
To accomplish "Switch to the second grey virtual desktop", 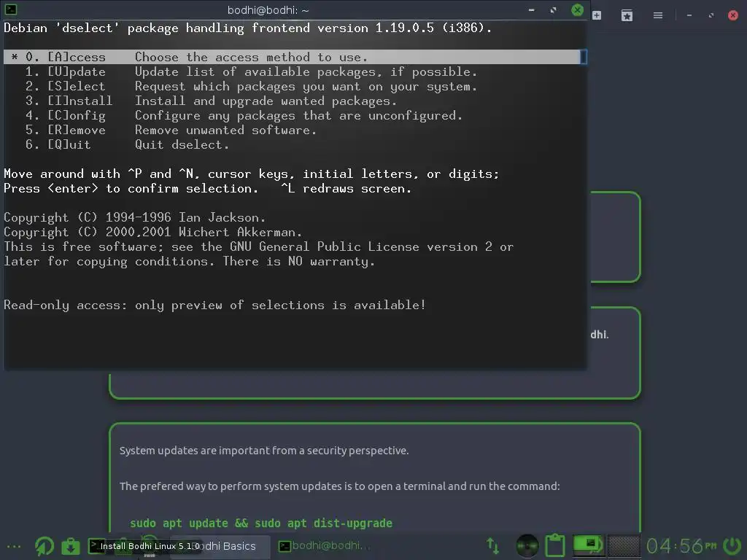I will [624, 545].
